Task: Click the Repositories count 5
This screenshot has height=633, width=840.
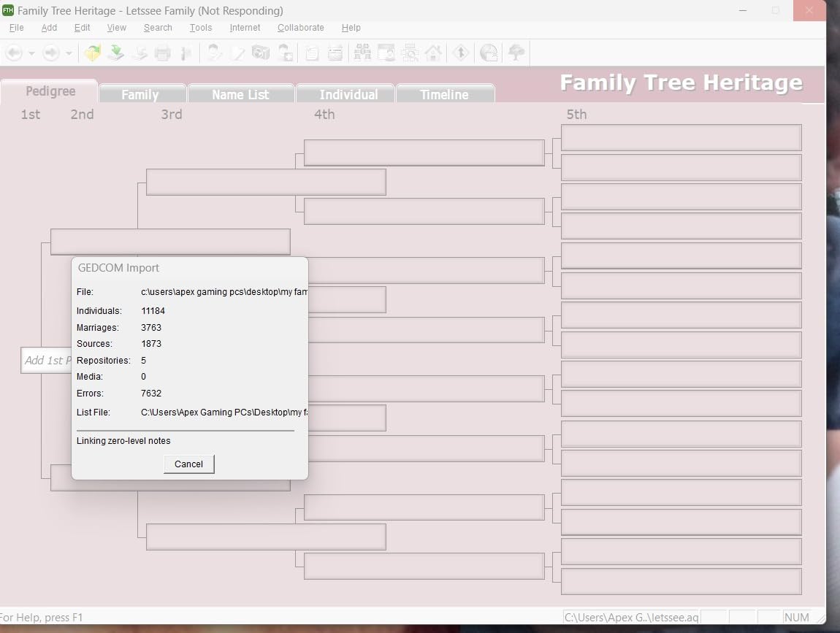Action: click(143, 361)
